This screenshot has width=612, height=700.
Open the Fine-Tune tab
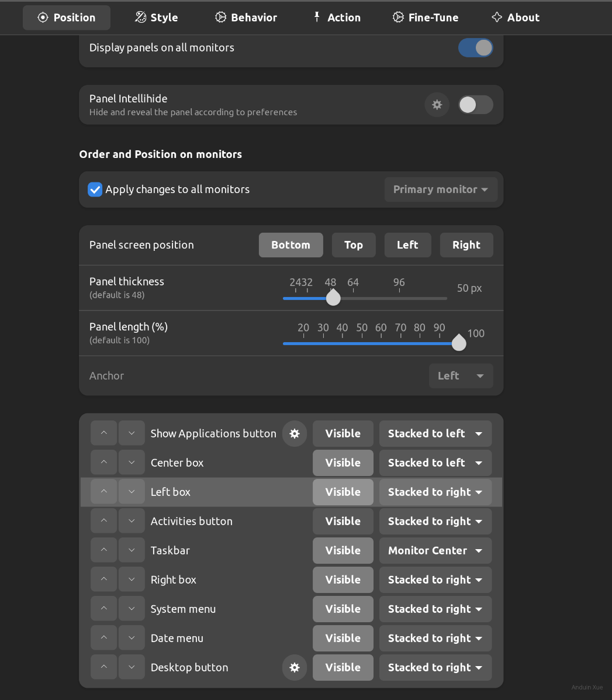click(425, 18)
